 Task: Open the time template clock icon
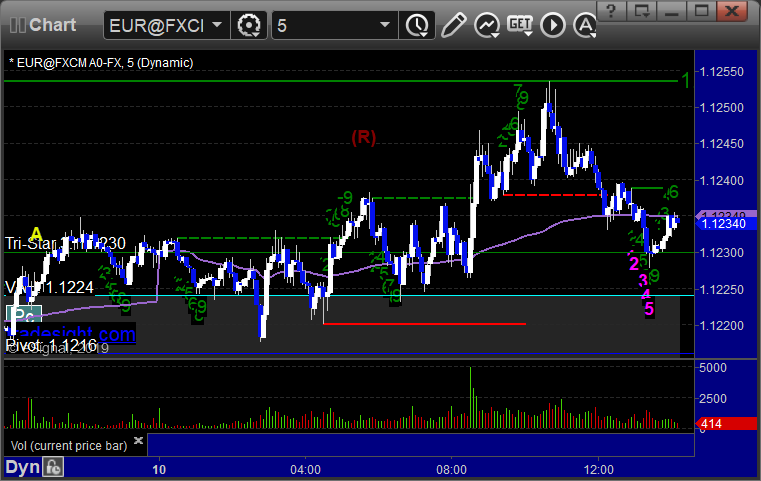[417, 25]
